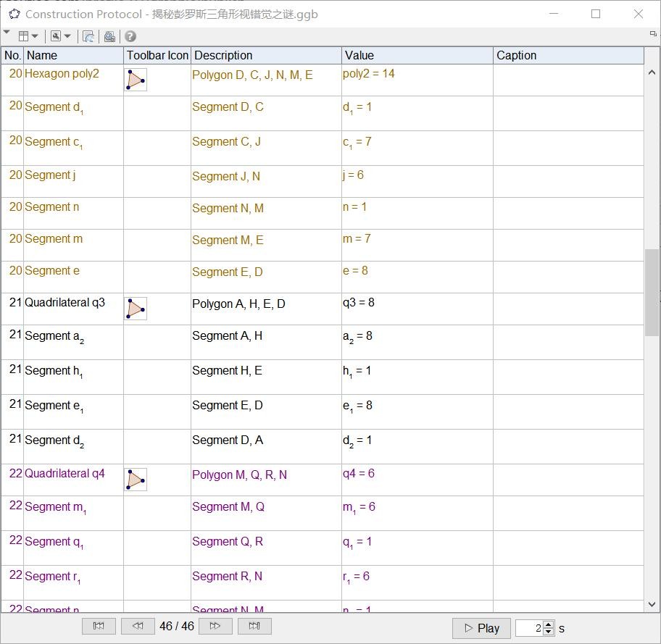661x644 pixels.
Task: Increase the play delay seconds spinner
Action: 549,624
